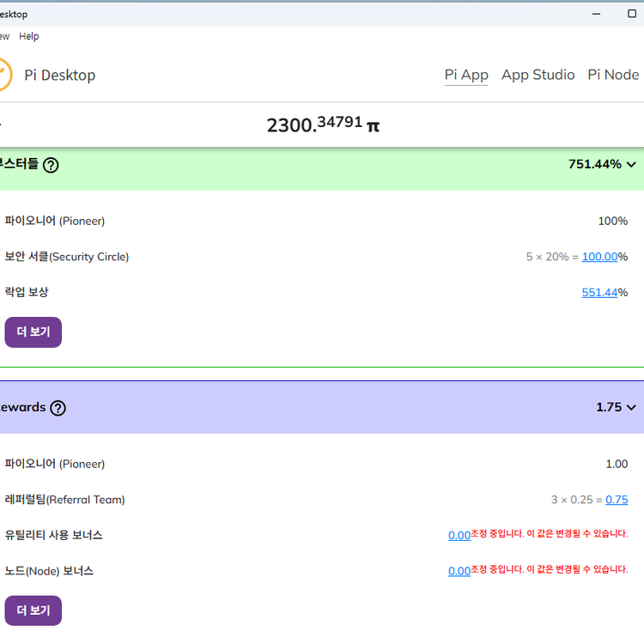Open help icon beside Rewards heading
644x644 pixels.
58,408
